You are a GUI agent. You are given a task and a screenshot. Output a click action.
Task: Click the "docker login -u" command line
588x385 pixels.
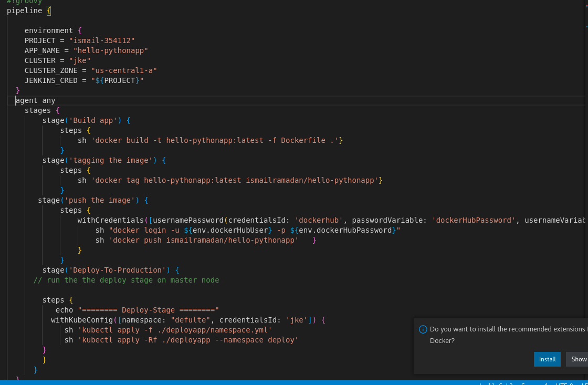tap(248, 230)
